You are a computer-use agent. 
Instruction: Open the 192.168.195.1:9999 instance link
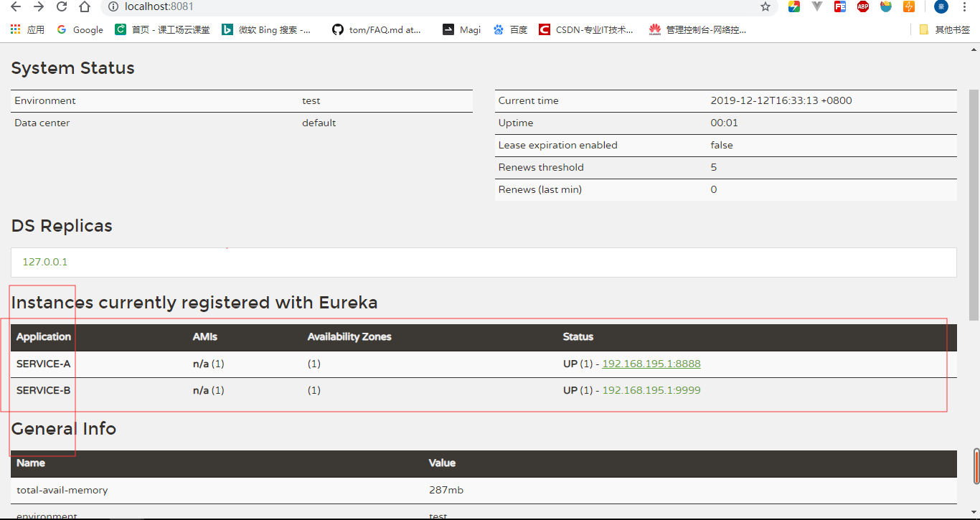[651, 390]
